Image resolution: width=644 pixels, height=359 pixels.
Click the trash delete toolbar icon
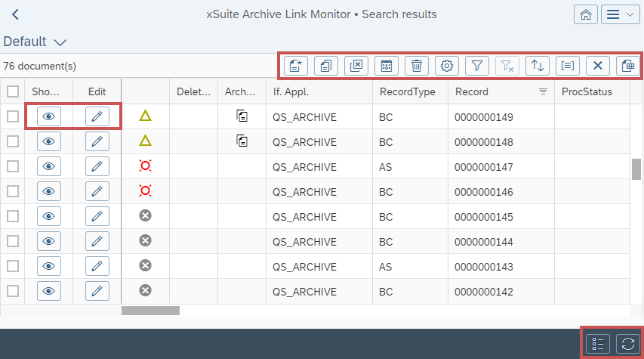tap(417, 66)
